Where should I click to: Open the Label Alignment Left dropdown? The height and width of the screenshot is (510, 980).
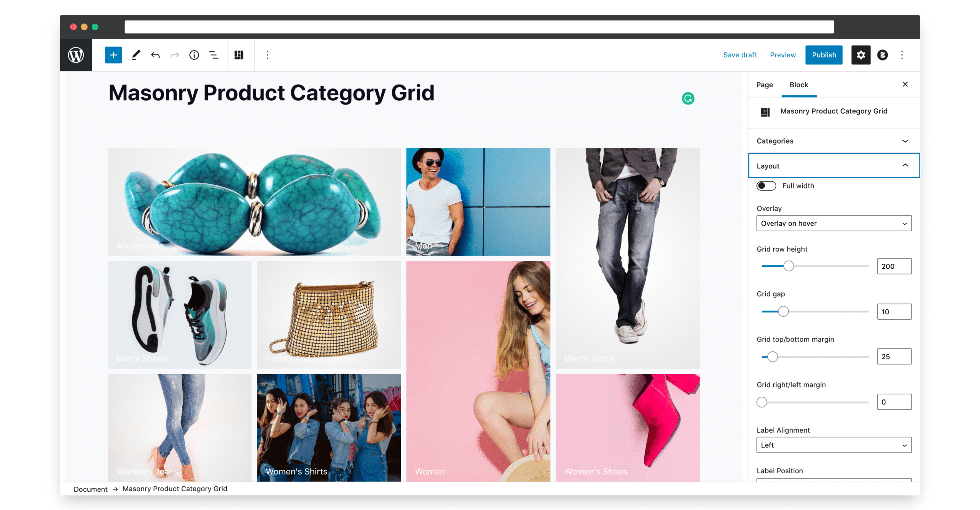[x=834, y=445]
